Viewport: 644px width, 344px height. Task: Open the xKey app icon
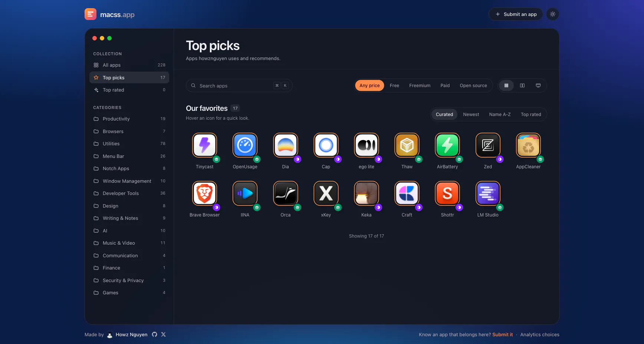pos(326,193)
